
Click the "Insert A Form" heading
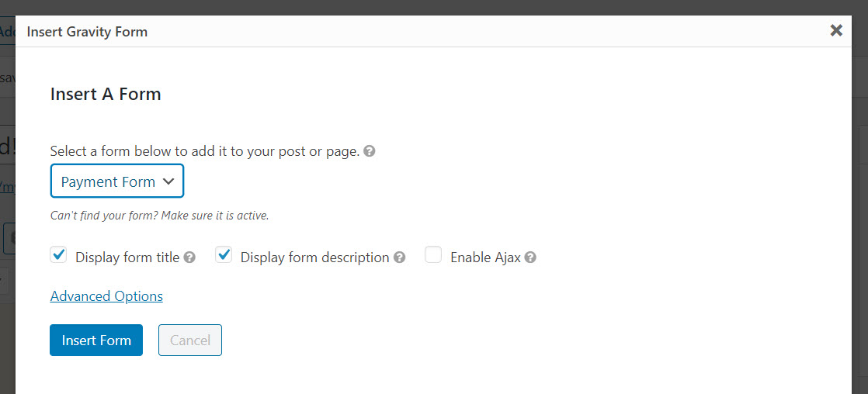coord(106,95)
